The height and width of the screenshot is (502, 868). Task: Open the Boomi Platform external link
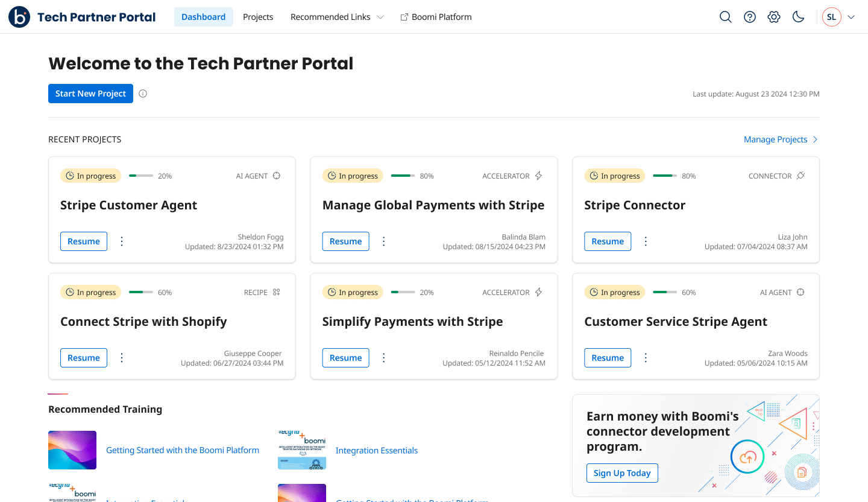pyautogui.click(x=436, y=17)
